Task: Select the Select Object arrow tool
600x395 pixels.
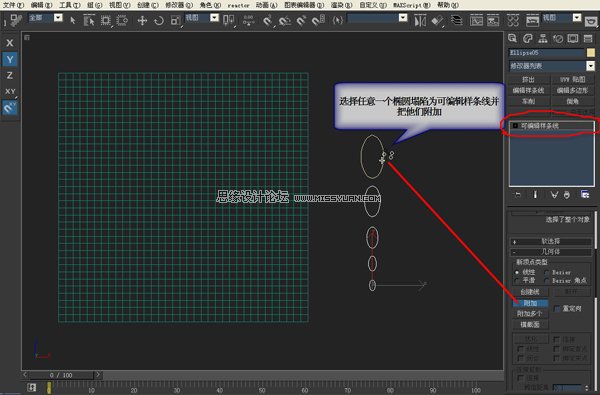Action: click(x=73, y=20)
